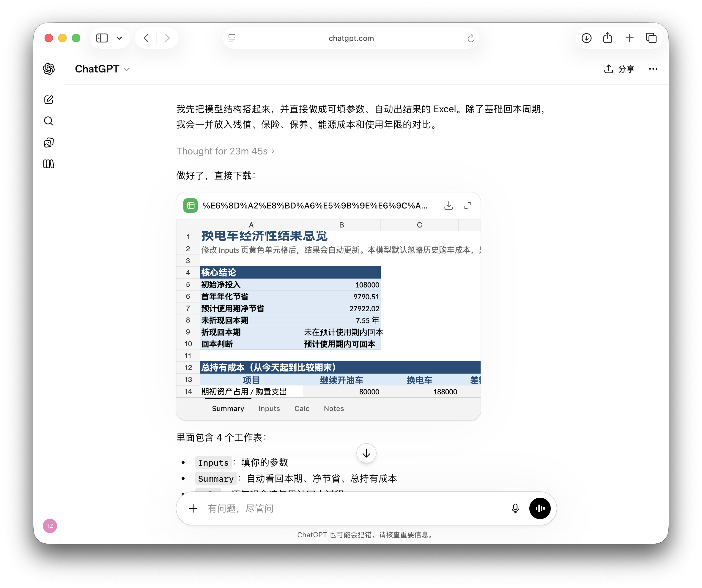
Task: Start voice mode with waveform button
Action: [x=539, y=508]
